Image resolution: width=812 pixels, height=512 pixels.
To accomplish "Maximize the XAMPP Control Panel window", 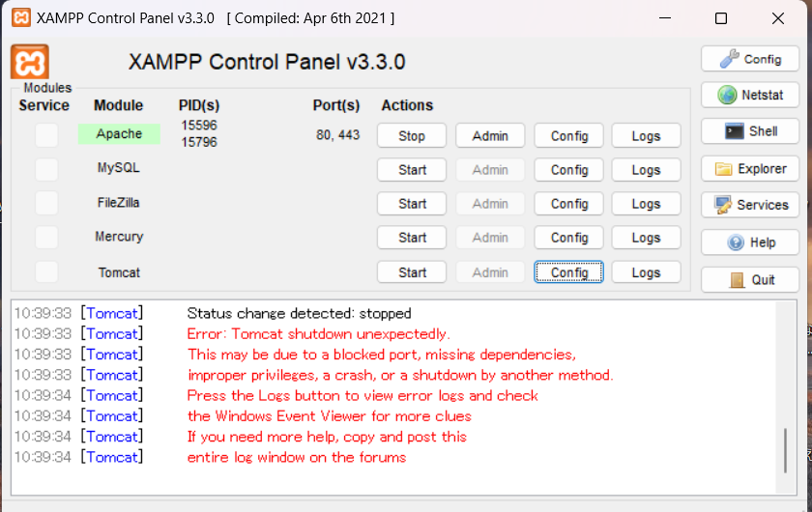I will [721, 18].
